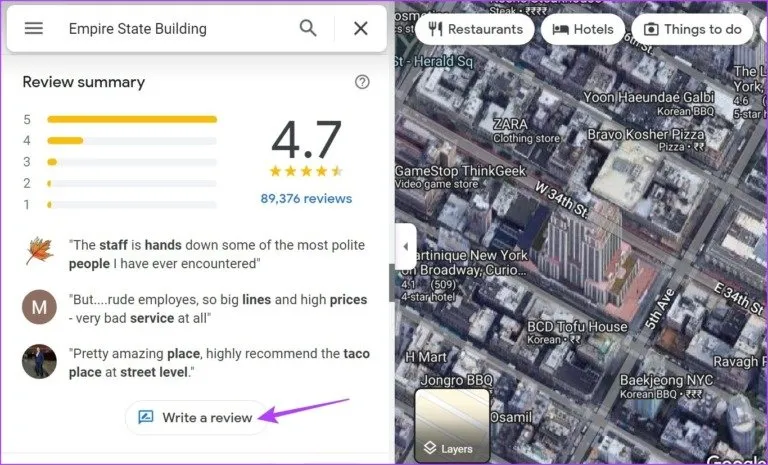Click the polite staff review snippet
The image size is (768, 465).
217,254
